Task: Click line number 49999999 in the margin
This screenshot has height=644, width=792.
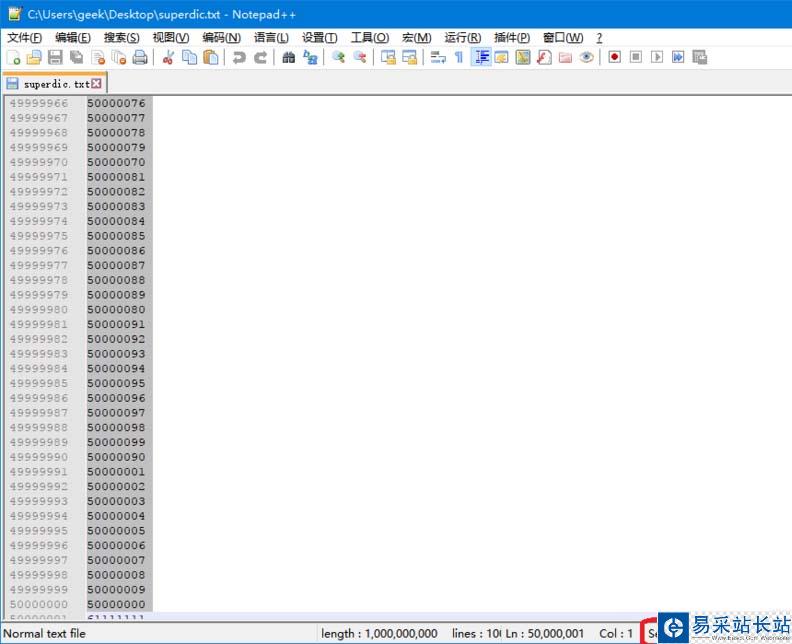Action: [x=38, y=589]
